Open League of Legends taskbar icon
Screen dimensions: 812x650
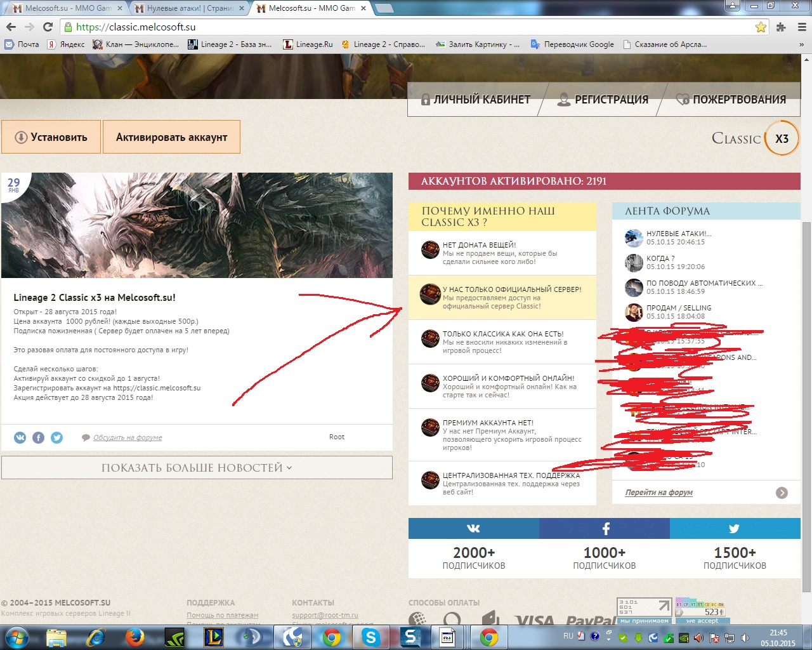214,637
